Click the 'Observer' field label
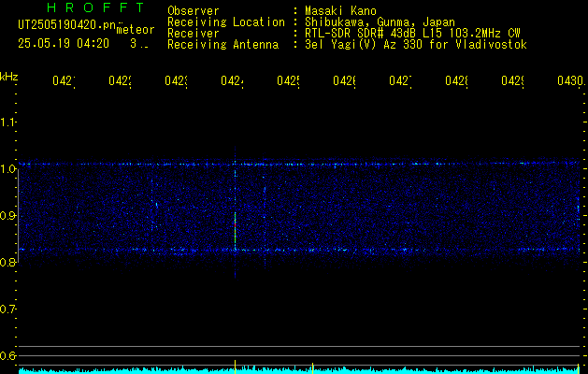The width and height of the screenshot is (588, 374). [194, 11]
